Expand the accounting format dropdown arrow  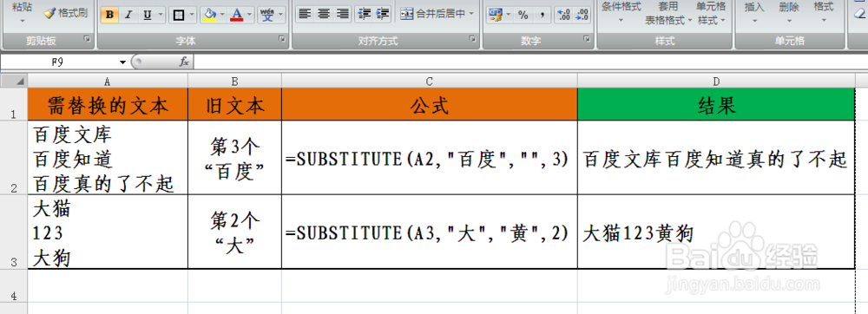pyautogui.click(x=508, y=15)
